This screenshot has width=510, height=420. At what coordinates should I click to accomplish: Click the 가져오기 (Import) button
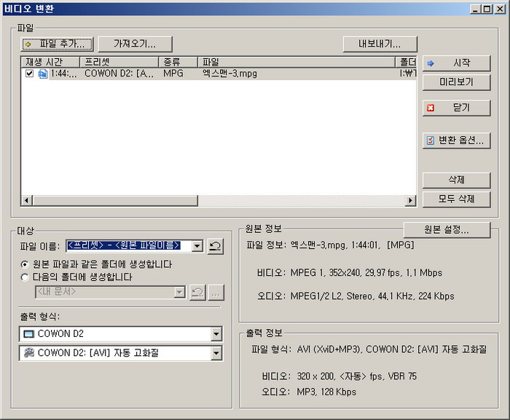(x=136, y=44)
